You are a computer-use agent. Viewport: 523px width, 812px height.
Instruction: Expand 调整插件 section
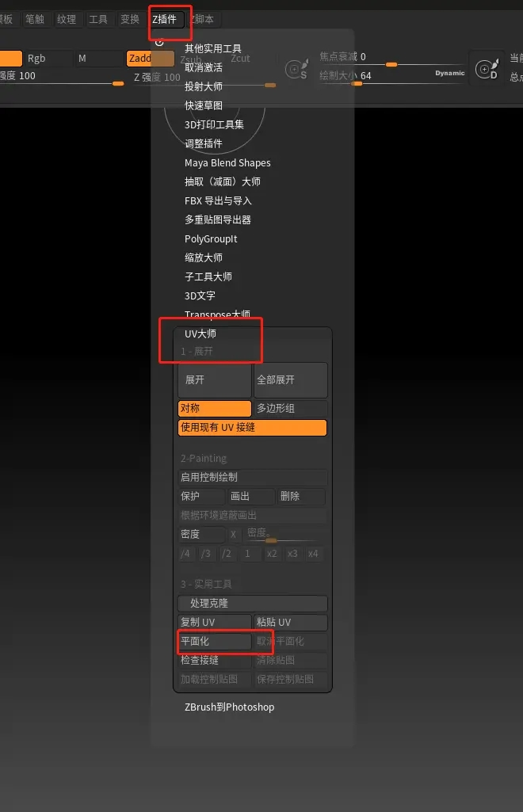click(204, 144)
